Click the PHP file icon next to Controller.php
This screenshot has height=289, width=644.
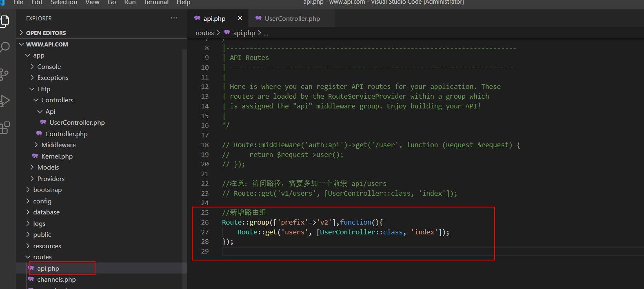pyautogui.click(x=39, y=134)
